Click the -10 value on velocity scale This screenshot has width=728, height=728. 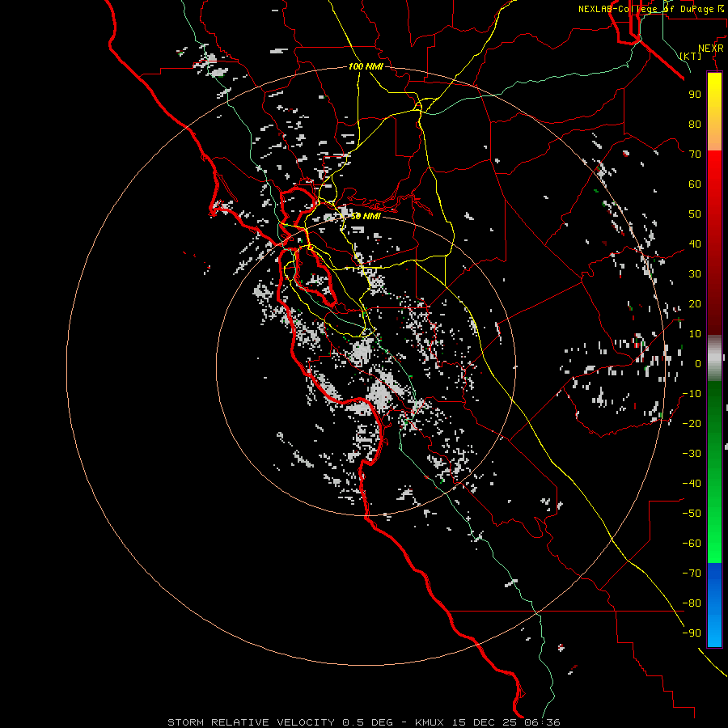click(x=692, y=394)
